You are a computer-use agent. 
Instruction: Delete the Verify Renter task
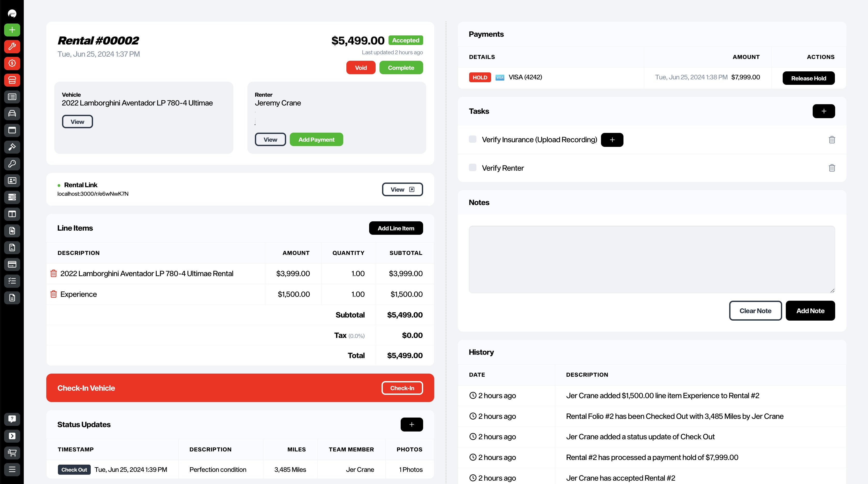pos(832,168)
